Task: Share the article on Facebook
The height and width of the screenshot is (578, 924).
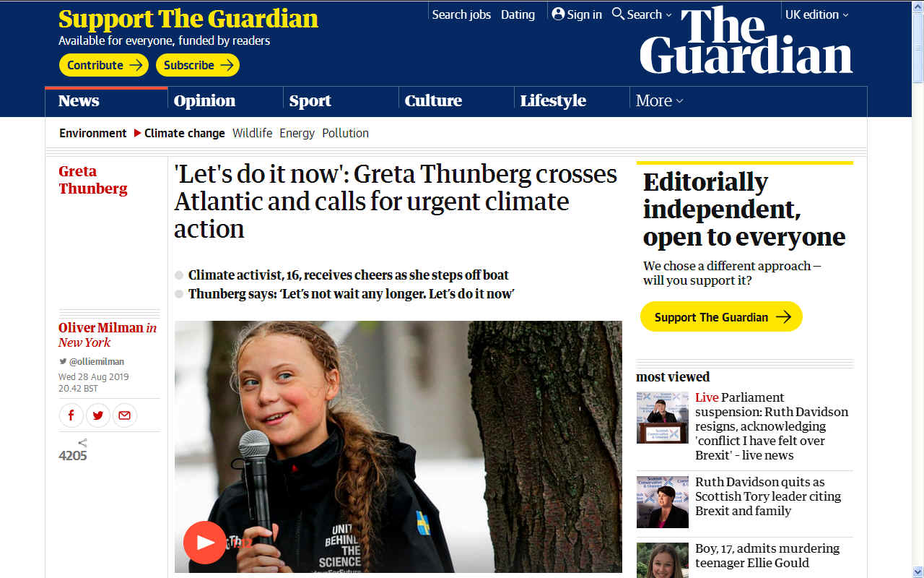Action: [71, 415]
